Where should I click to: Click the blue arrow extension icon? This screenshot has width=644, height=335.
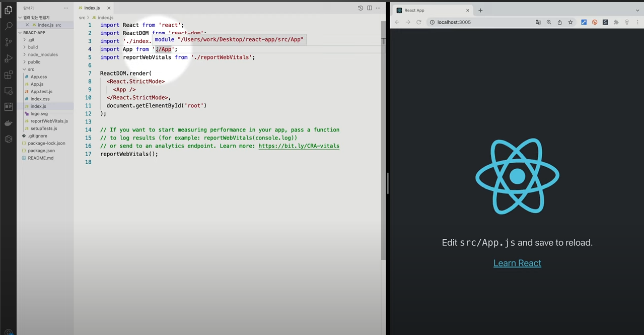[584, 22]
